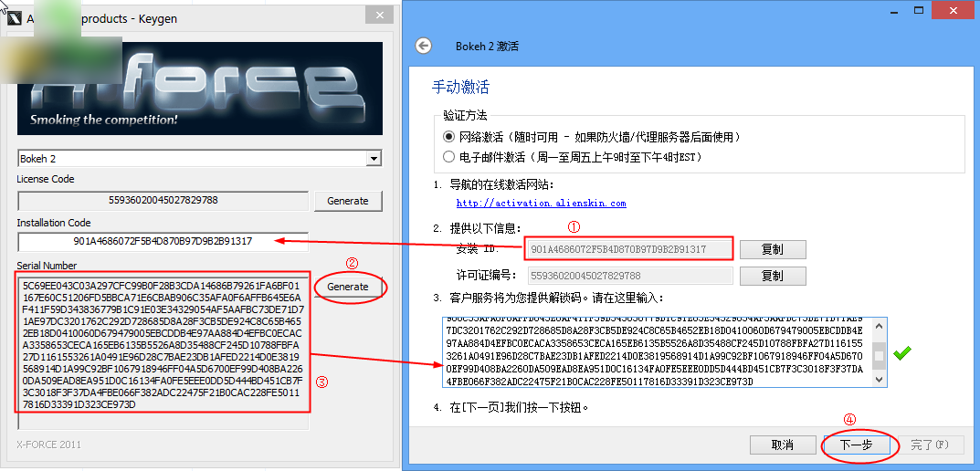Click the 完了(F) button
The width and height of the screenshot is (980, 471).
[930, 445]
